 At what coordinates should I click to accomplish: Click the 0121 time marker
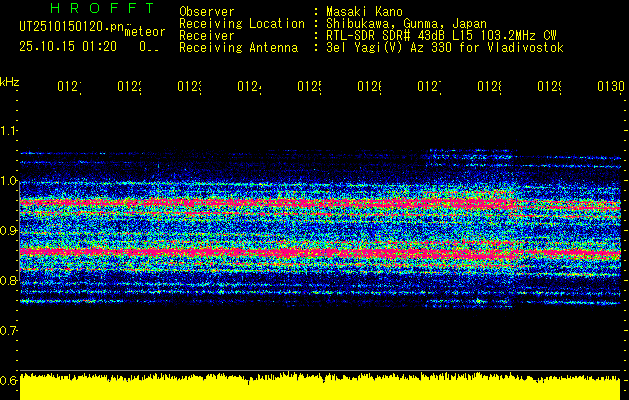(x=69, y=87)
